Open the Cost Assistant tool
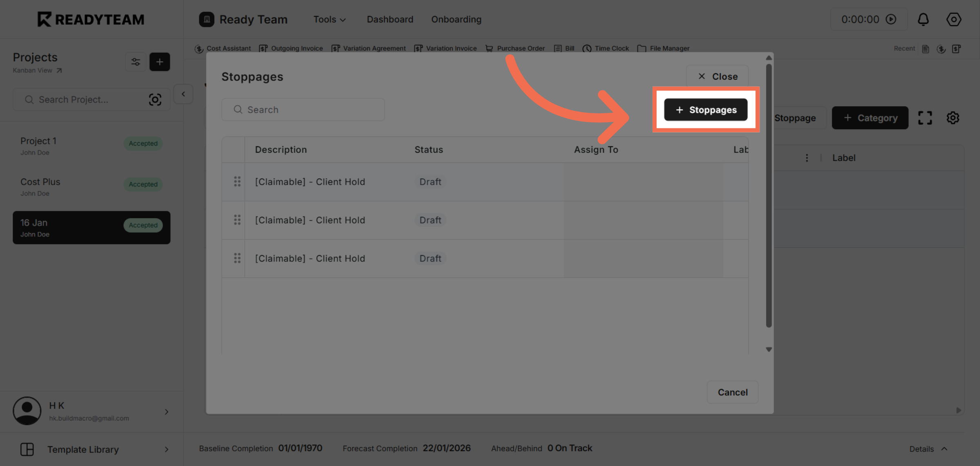This screenshot has height=466, width=980. [223, 48]
